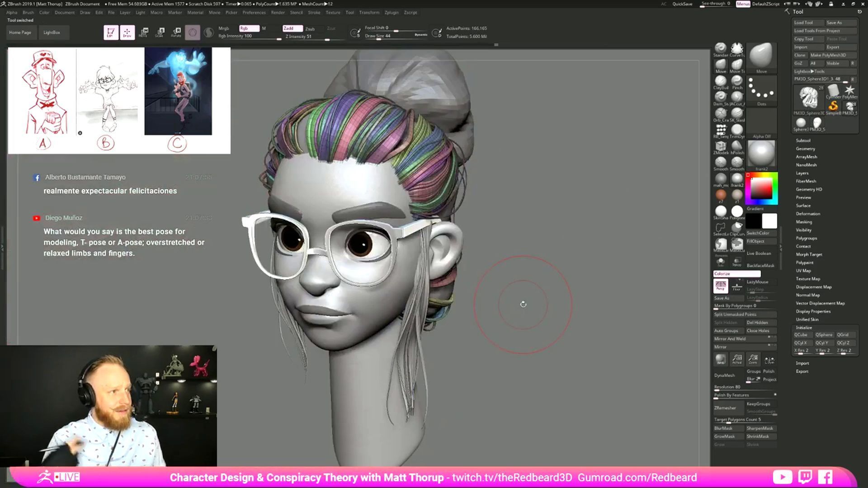Click the main color picker square
Viewport: 868px width, 488px height.
point(761,188)
